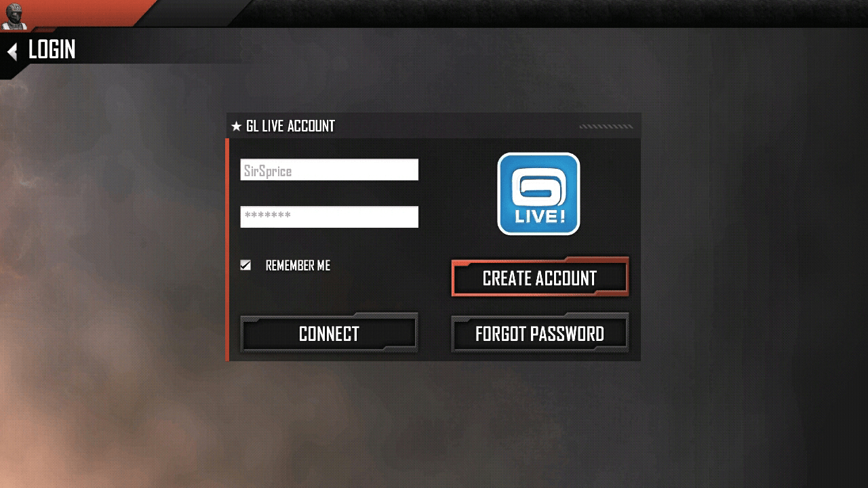The height and width of the screenshot is (488, 868).
Task: Click the star icon beside GL LIVE ACCOUNT
Action: (236, 126)
